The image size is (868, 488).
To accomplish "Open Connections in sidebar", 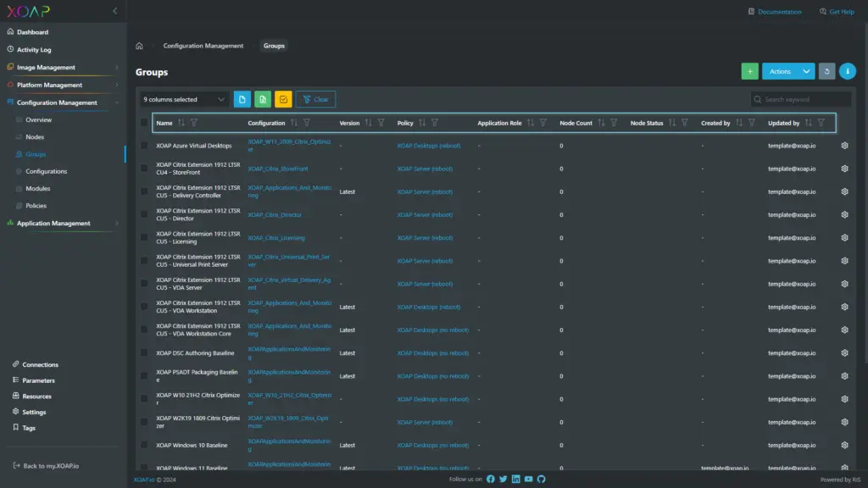I will [x=40, y=364].
